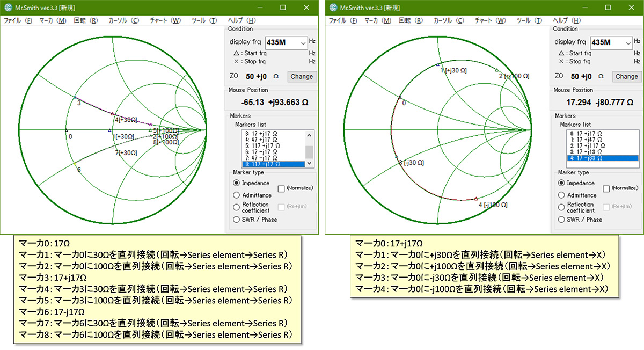The height and width of the screenshot is (350, 644).
Task: Select marker '7: 47 -j17 Ω' in left window list
Action: click(274, 158)
